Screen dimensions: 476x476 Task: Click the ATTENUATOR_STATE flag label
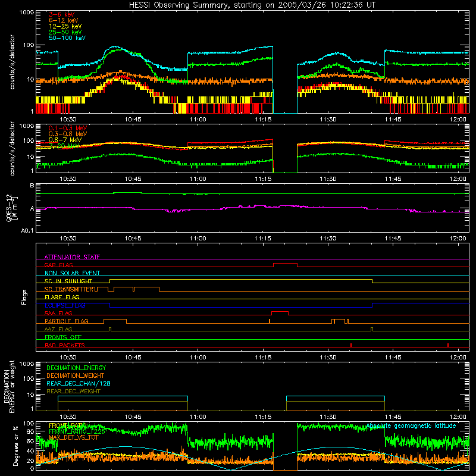tap(72, 257)
